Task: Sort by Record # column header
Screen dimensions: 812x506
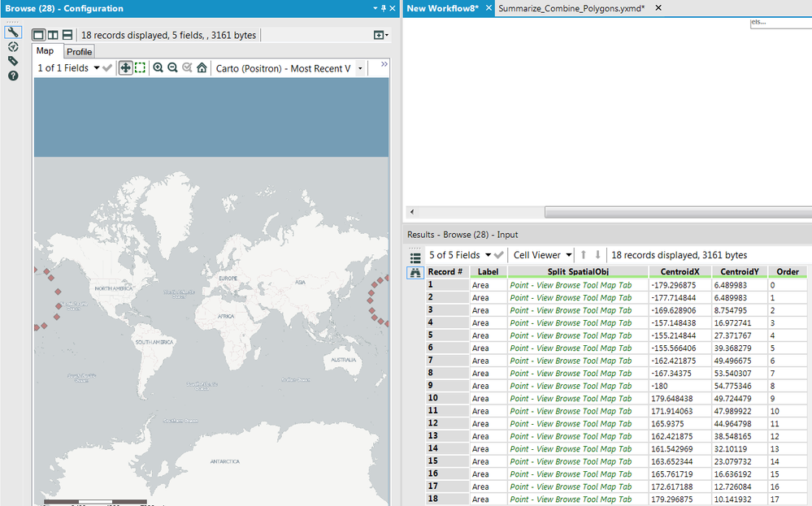Action: point(446,271)
